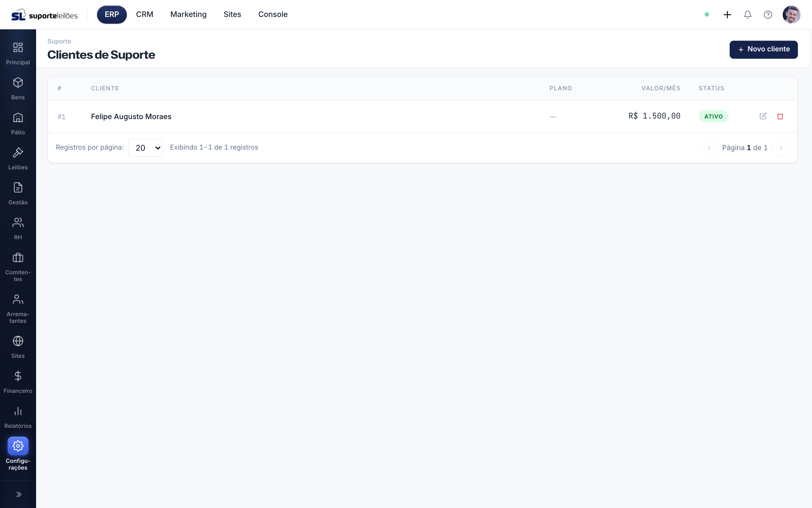The width and height of the screenshot is (812, 508).
Task: Delete client Felipe Augusto Moraes
Action: pyautogui.click(x=780, y=116)
